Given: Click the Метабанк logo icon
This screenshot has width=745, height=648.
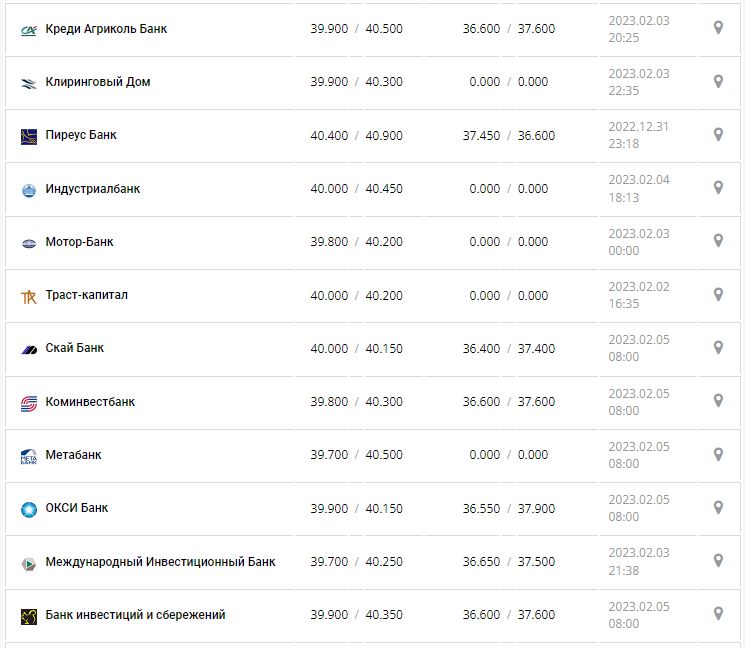Looking at the screenshot, I should pos(28,456).
